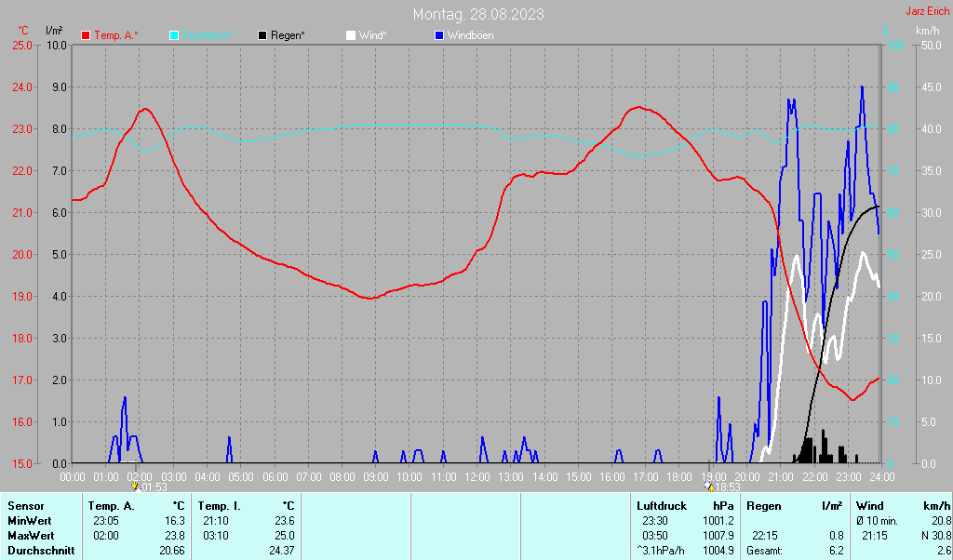Click the 'Gesamt:' rain total label
Viewport: 953px width, 560px height.
tap(765, 551)
